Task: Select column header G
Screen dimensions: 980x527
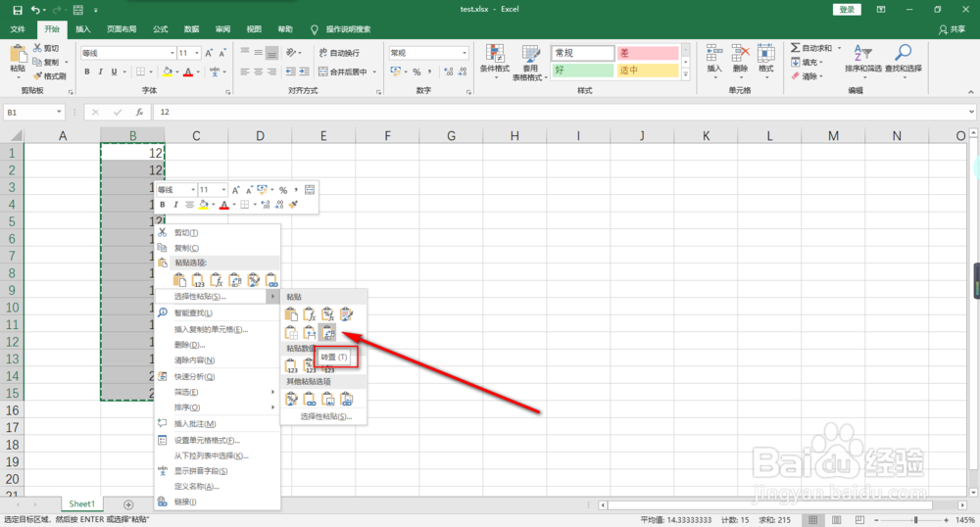Action: 451,135
